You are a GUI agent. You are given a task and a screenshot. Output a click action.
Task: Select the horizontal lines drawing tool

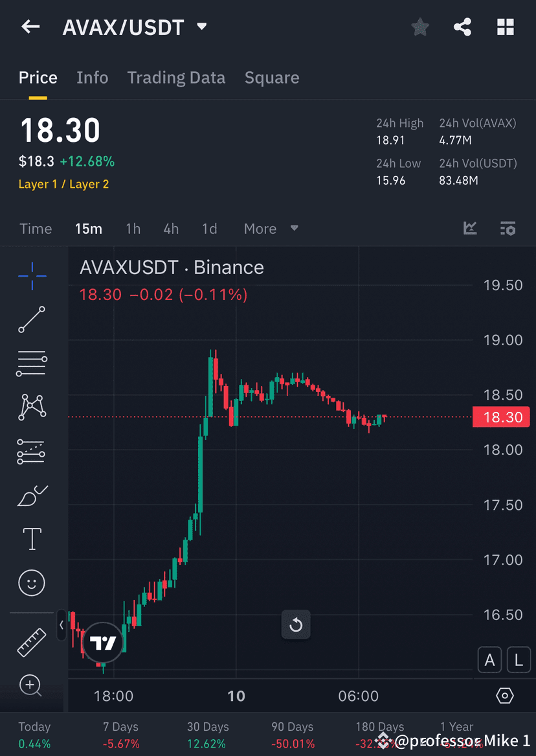(x=32, y=363)
